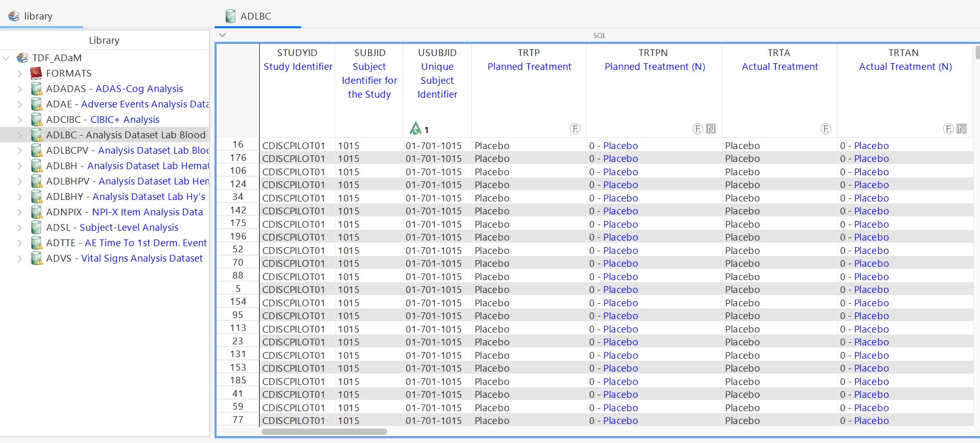Viewport: 980px width, 443px height.
Task: Click the ADCIBC dataset icon
Action: tap(37, 119)
